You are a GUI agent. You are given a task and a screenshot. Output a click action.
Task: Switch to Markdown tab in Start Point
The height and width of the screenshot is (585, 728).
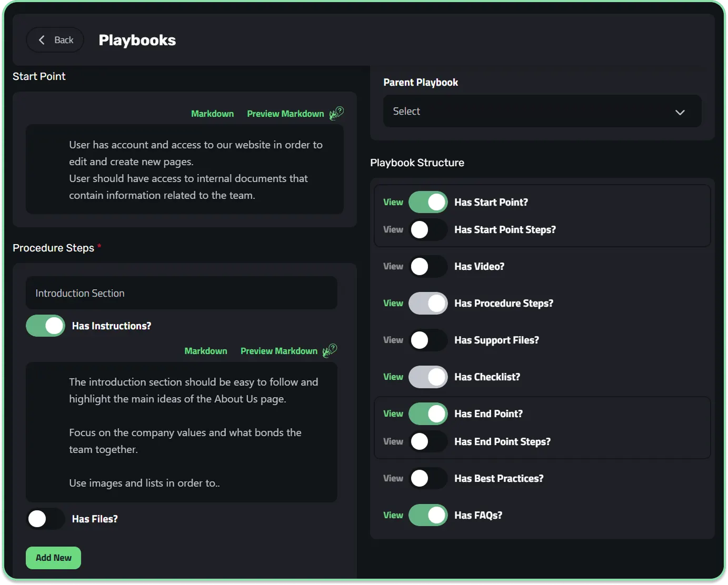[212, 114]
